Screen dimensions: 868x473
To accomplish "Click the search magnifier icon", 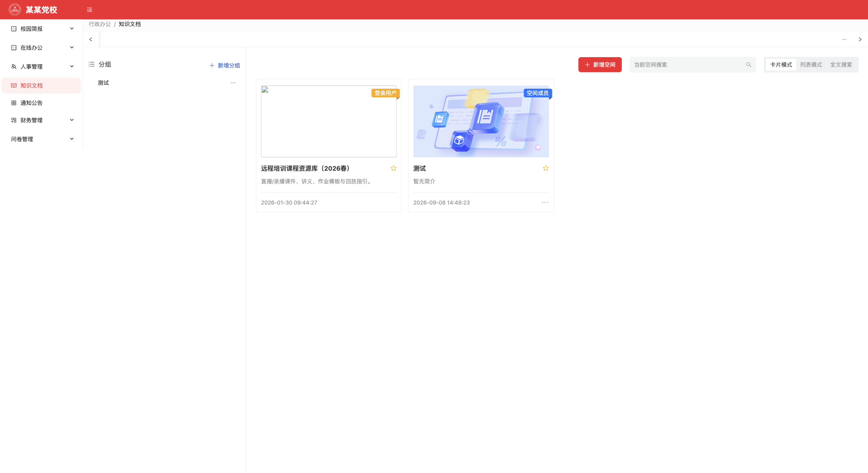I will (748, 65).
